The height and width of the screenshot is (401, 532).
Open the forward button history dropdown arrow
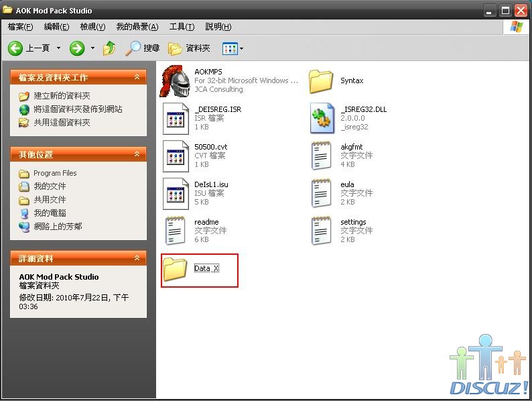click(x=92, y=48)
